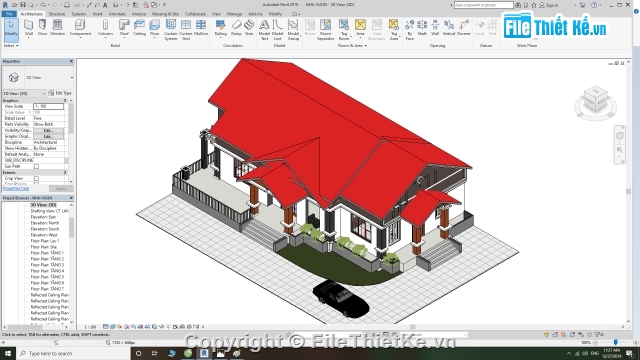This screenshot has height=360, width=640.
Task: Click the View Scale input field
Action: click(x=48, y=107)
